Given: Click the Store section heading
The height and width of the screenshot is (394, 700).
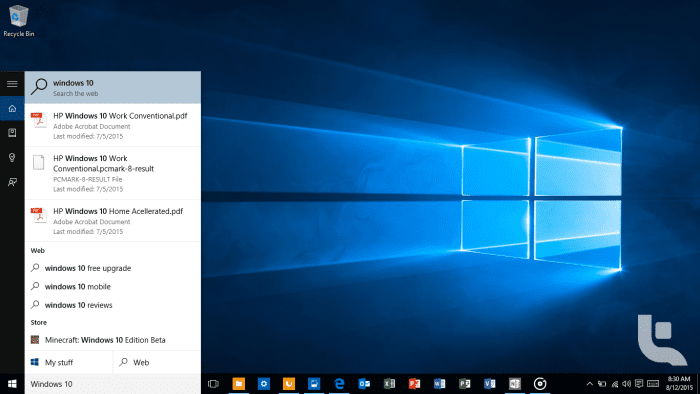Looking at the screenshot, I should click(38, 323).
